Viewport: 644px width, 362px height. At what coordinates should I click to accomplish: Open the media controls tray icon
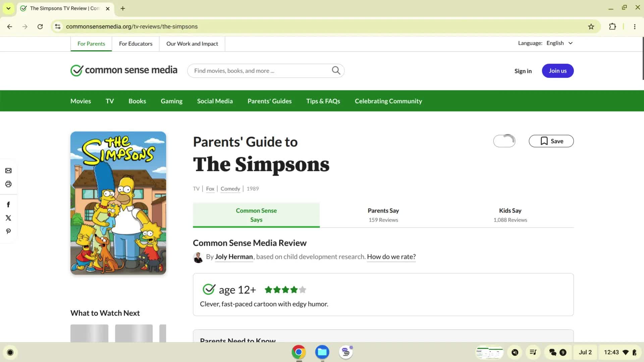click(x=515, y=352)
